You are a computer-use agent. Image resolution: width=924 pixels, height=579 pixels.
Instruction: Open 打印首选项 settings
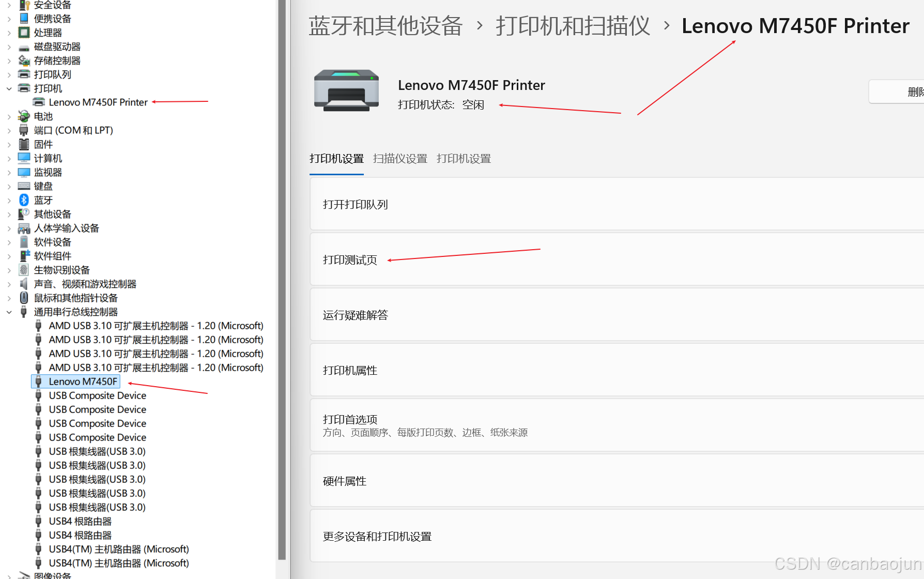617,425
